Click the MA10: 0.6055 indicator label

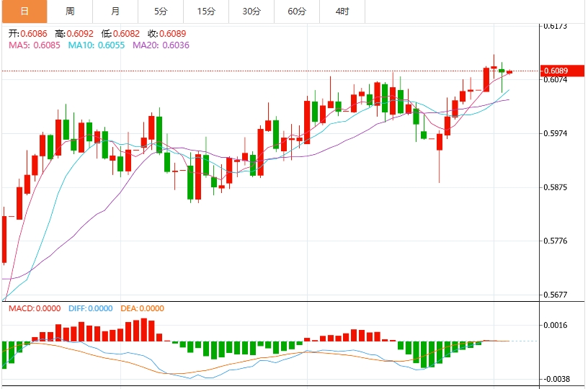97,45
